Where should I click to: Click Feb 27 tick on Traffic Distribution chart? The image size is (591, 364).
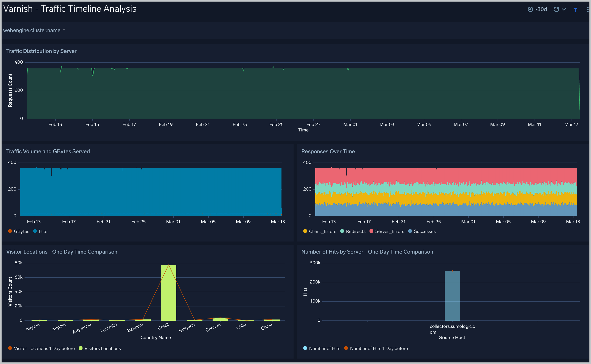point(313,124)
